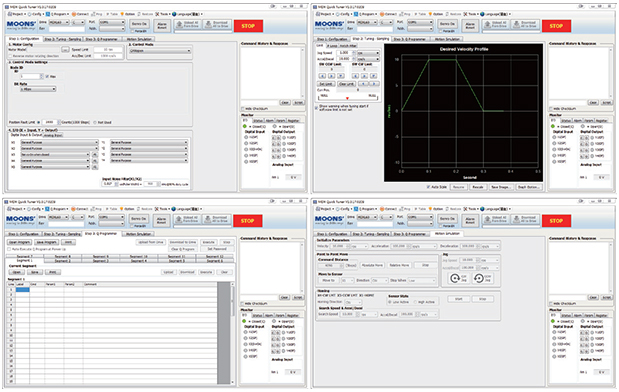Click Motor Model browse '...' button in Configuration window
Screen dimensions: 619x392
point(65,50)
